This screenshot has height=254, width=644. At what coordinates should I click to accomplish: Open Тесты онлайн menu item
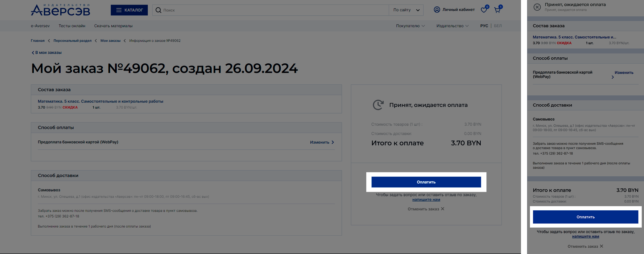[72, 26]
